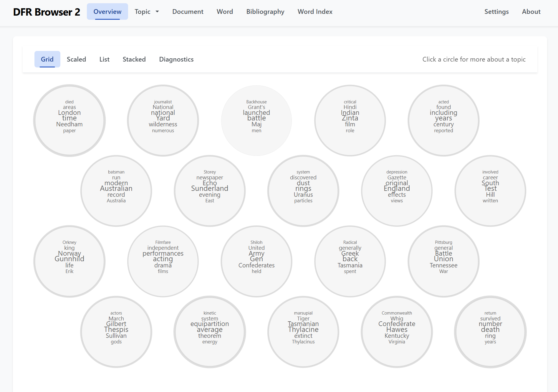The image size is (558, 392).
Task: Switch to the List view tab
Action: tap(104, 59)
